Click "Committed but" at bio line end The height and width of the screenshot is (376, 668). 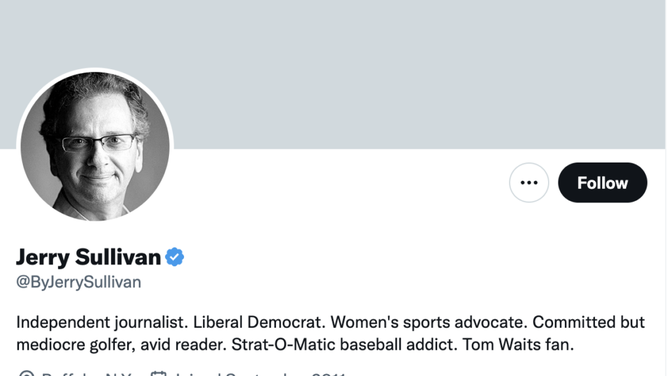[588, 322]
